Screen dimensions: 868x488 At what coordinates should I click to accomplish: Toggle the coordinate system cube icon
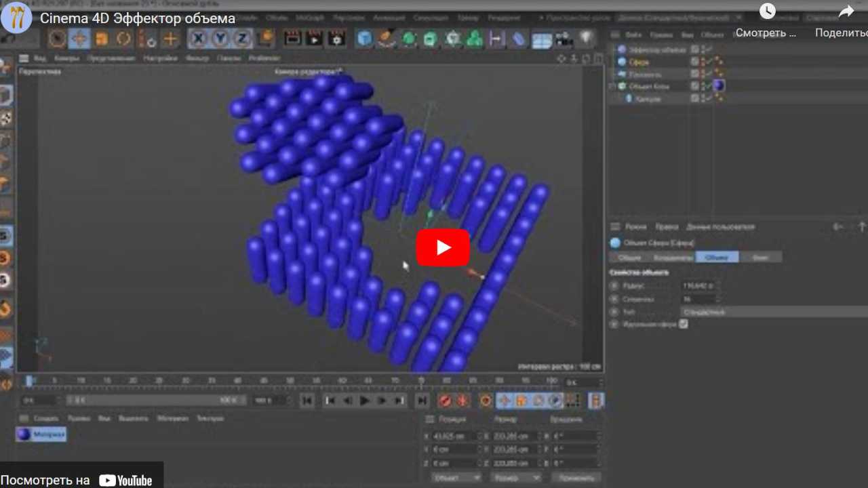point(267,39)
